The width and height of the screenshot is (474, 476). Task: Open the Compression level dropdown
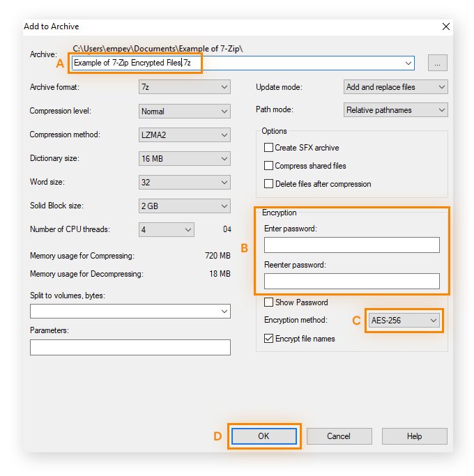point(184,111)
